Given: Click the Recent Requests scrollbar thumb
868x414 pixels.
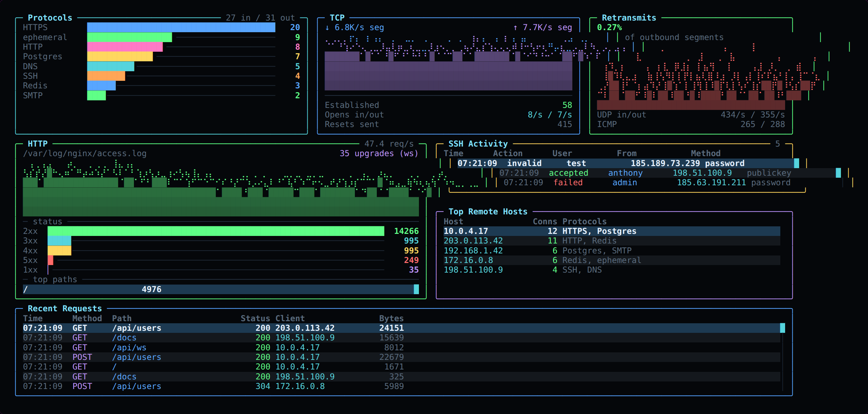Looking at the screenshot, I should point(783,328).
